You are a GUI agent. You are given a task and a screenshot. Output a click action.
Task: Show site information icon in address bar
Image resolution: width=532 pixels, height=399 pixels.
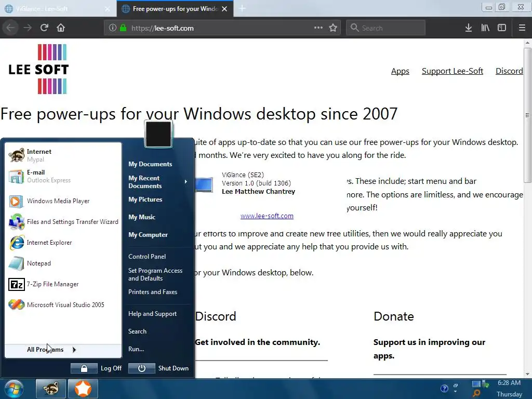[113, 28]
